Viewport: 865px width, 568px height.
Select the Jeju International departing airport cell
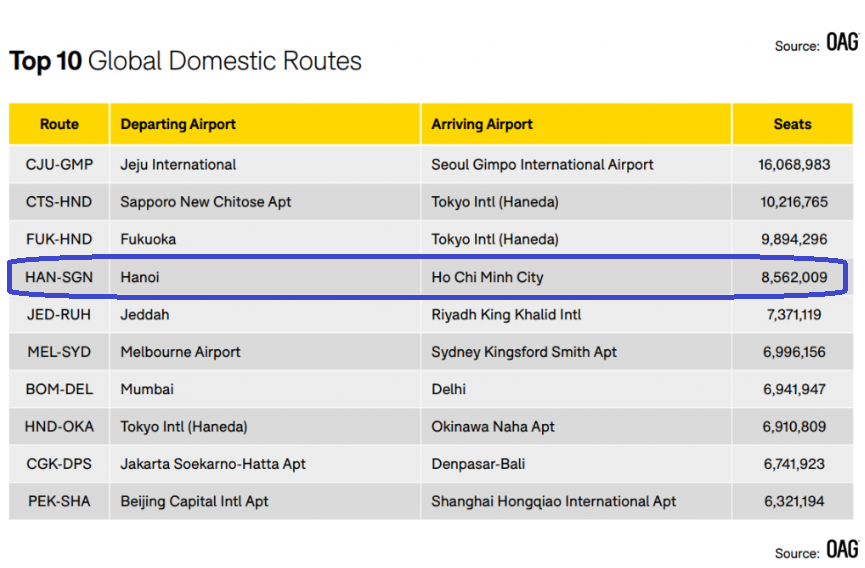(x=178, y=165)
